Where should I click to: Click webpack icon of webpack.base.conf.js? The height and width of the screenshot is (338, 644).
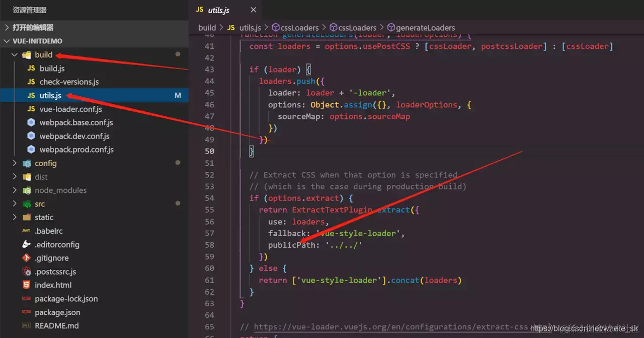31,122
